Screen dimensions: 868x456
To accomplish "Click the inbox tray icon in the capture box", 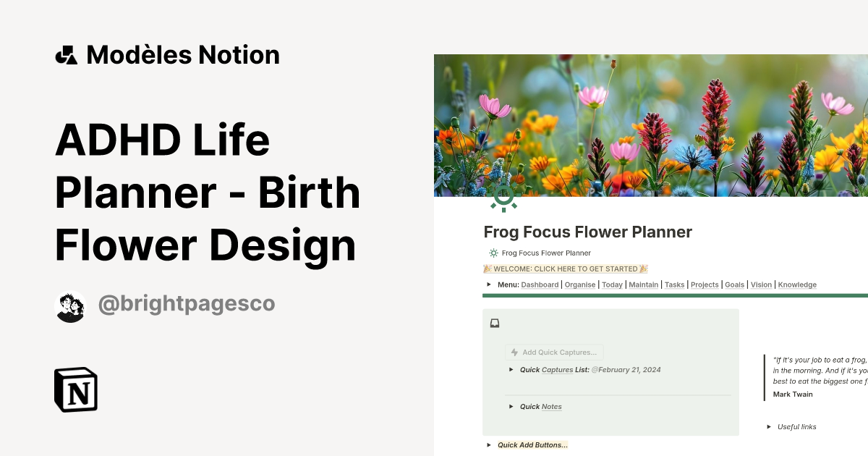I will [x=495, y=323].
